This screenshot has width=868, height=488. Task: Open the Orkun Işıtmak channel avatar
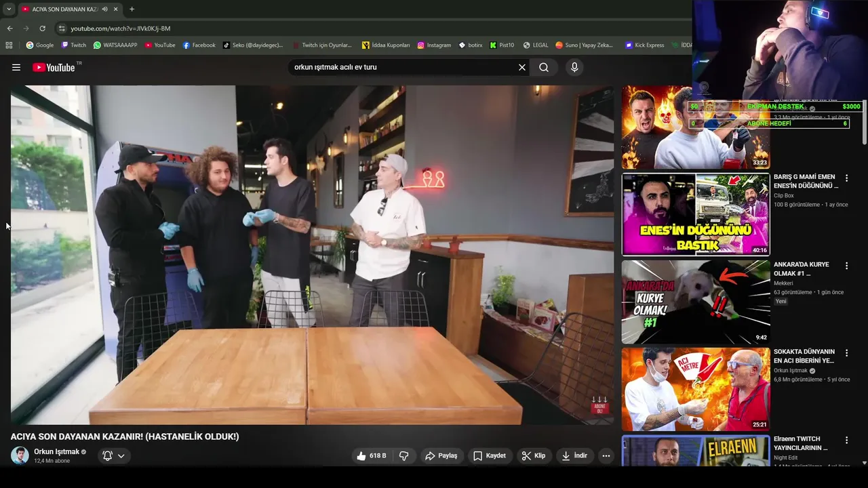coord(20,455)
